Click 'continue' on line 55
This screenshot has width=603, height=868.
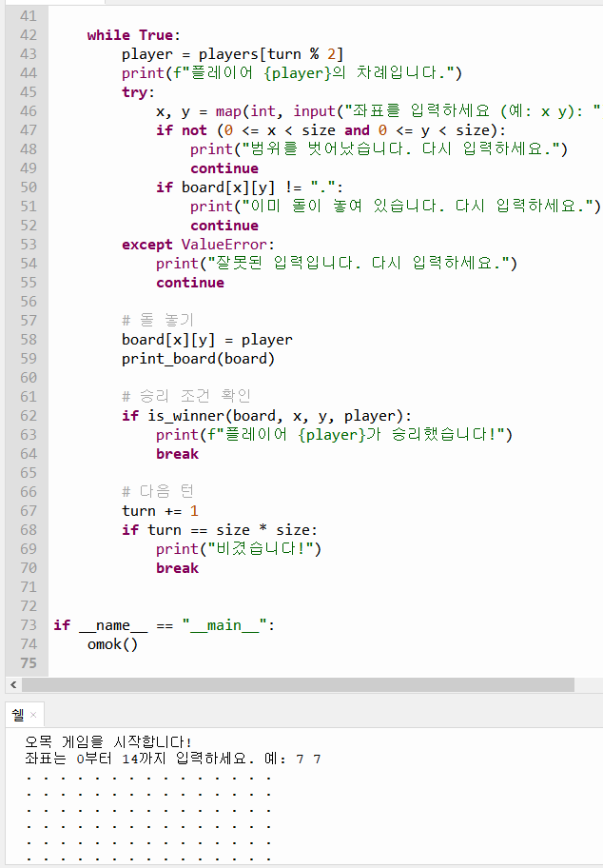click(190, 283)
